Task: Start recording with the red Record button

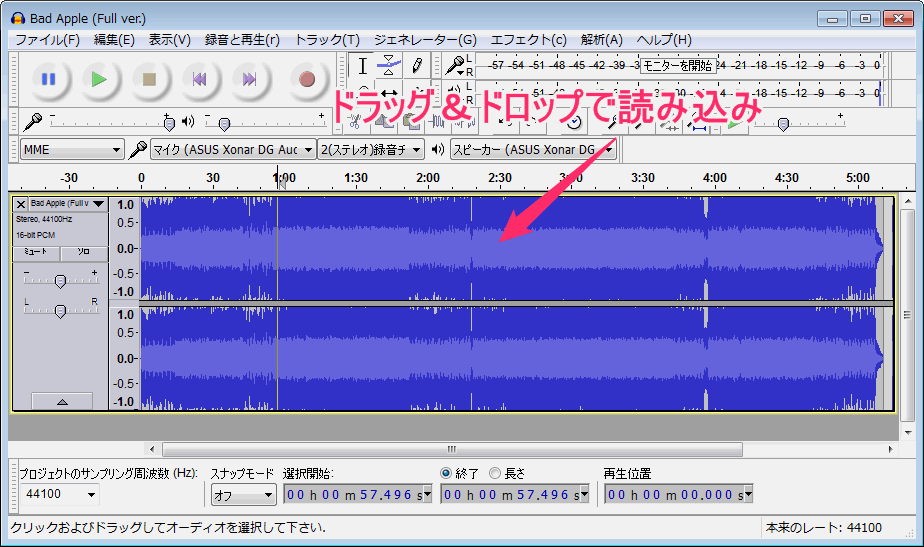Action: tap(306, 79)
